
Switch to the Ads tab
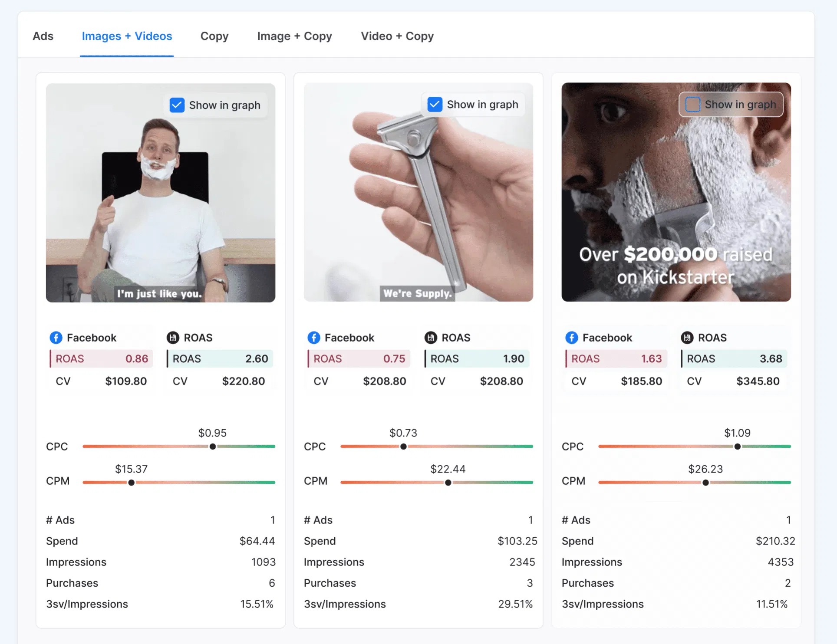click(x=43, y=36)
